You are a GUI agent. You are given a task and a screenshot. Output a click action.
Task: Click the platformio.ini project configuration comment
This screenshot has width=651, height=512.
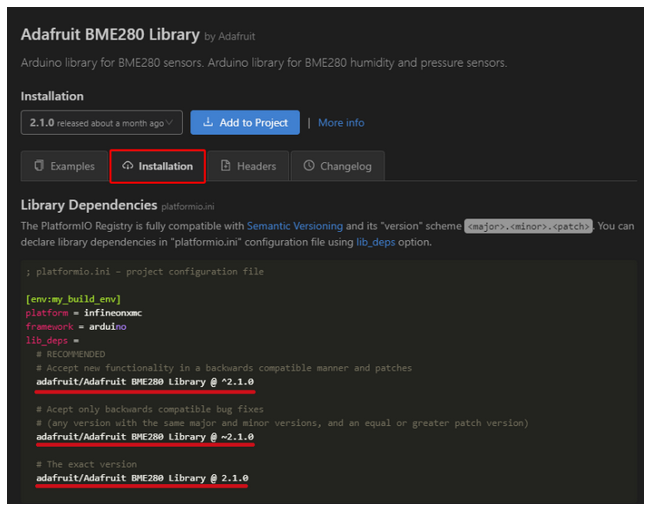click(145, 272)
